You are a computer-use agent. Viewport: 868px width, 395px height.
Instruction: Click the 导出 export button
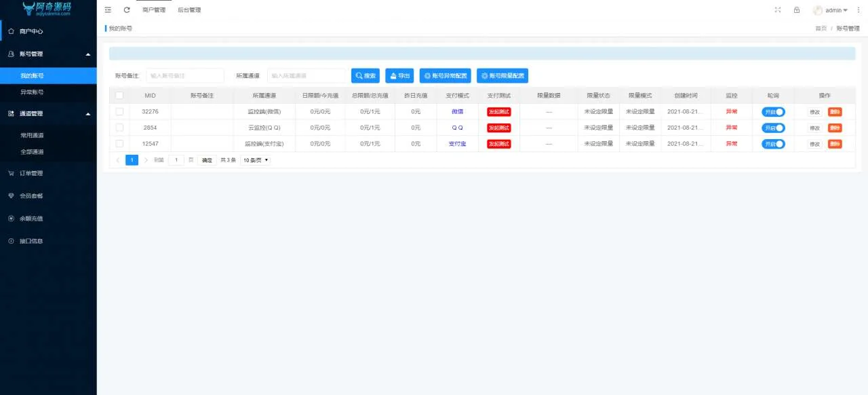(399, 75)
